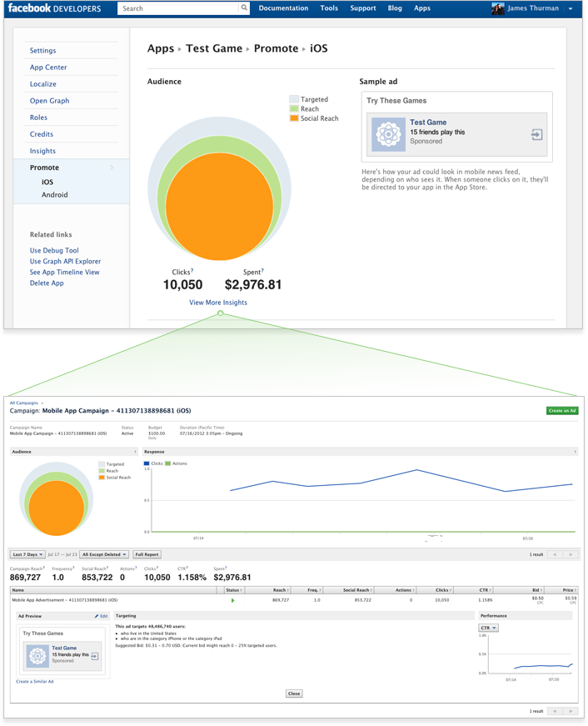Click the green Create an Ad button

tap(562, 411)
